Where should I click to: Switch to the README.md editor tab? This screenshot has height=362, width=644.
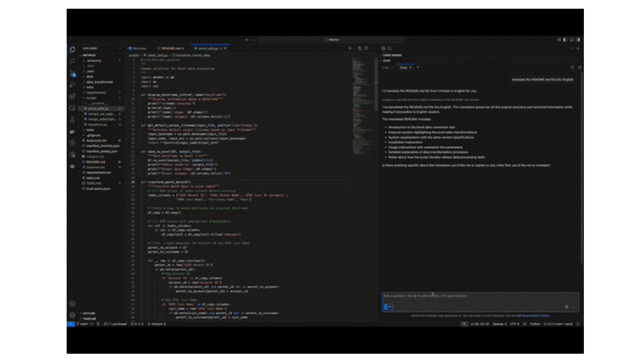pos(170,48)
